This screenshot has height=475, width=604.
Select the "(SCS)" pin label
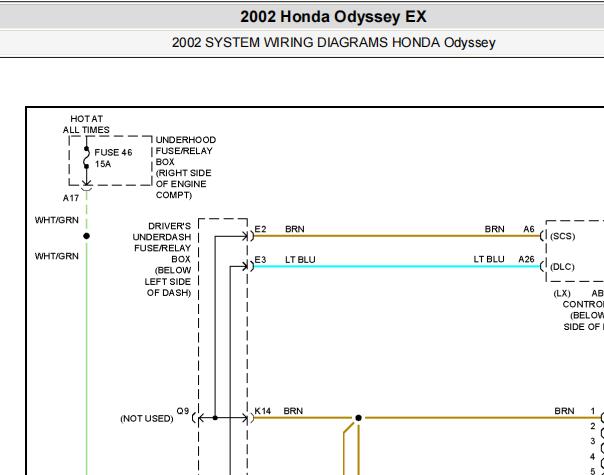click(x=562, y=236)
